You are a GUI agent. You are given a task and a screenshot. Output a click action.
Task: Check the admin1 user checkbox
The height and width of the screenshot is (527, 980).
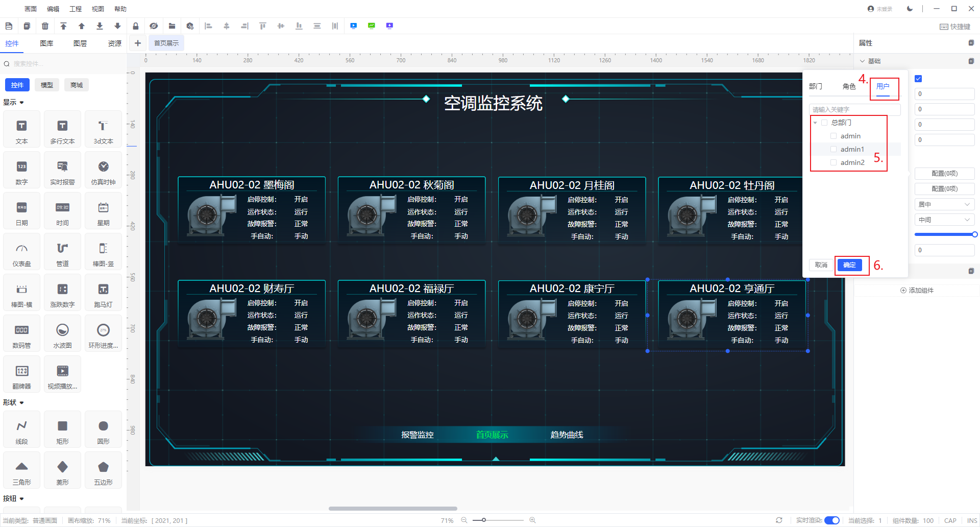tap(834, 149)
